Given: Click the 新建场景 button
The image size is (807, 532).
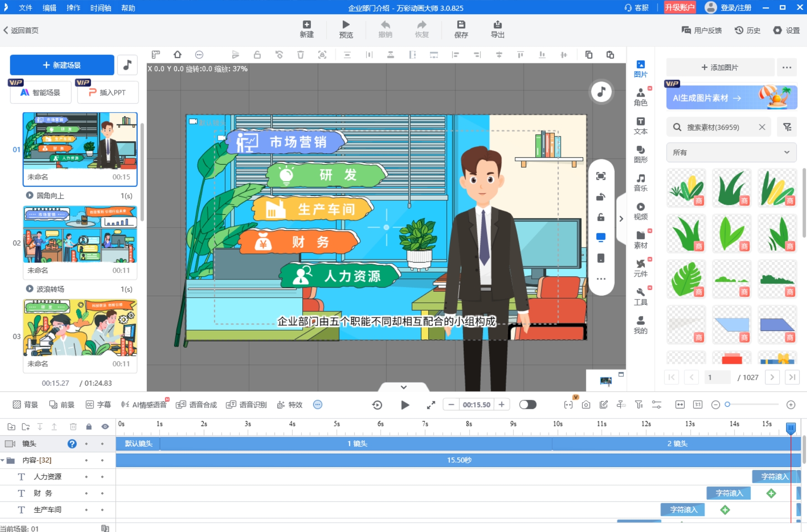Looking at the screenshot, I should click(x=62, y=65).
